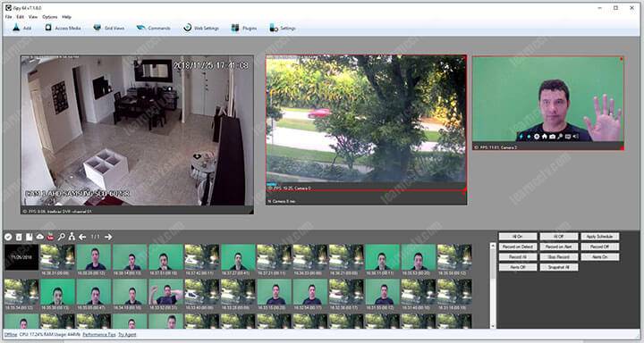Viewport: 644px width, 343px height.
Task: Click the Alerts Off button
Action: [518, 267]
